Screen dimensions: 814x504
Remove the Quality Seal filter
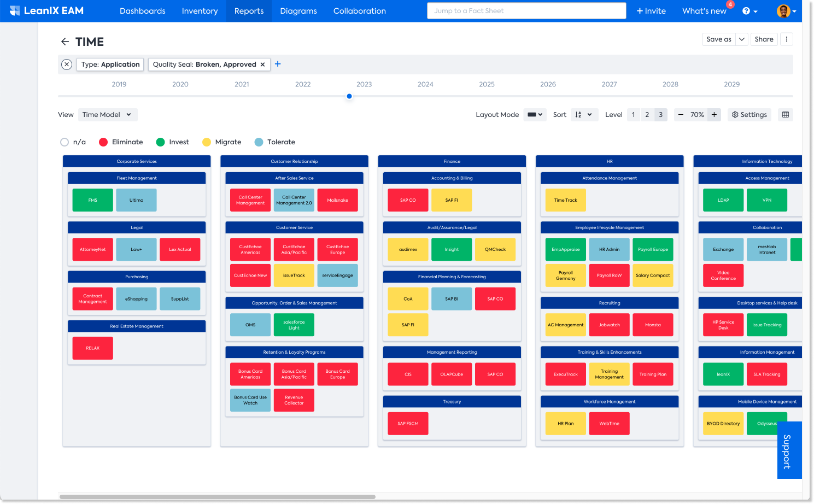[262, 65]
